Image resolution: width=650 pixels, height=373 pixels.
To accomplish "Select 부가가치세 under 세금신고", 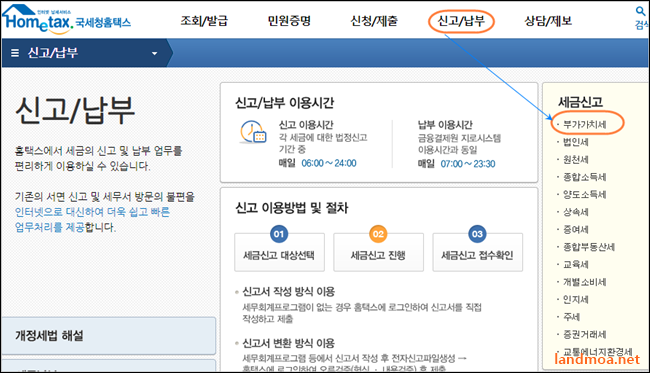I will [x=585, y=124].
